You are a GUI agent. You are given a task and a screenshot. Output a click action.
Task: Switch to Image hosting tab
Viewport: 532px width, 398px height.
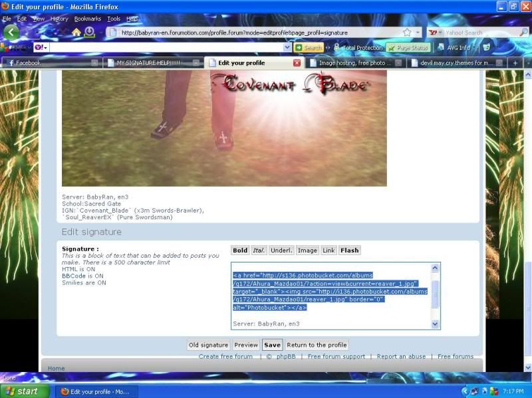tap(355, 62)
